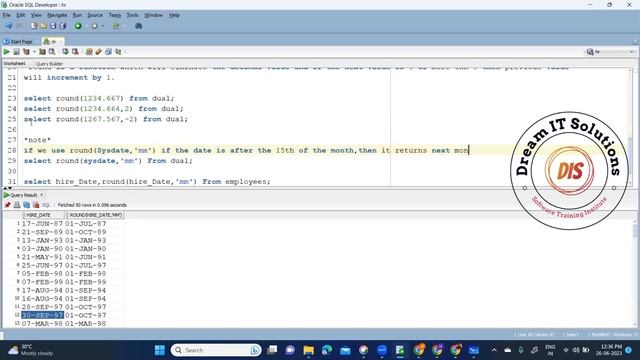Open the File menu
This screenshot has height=360, width=640.
(7, 15)
